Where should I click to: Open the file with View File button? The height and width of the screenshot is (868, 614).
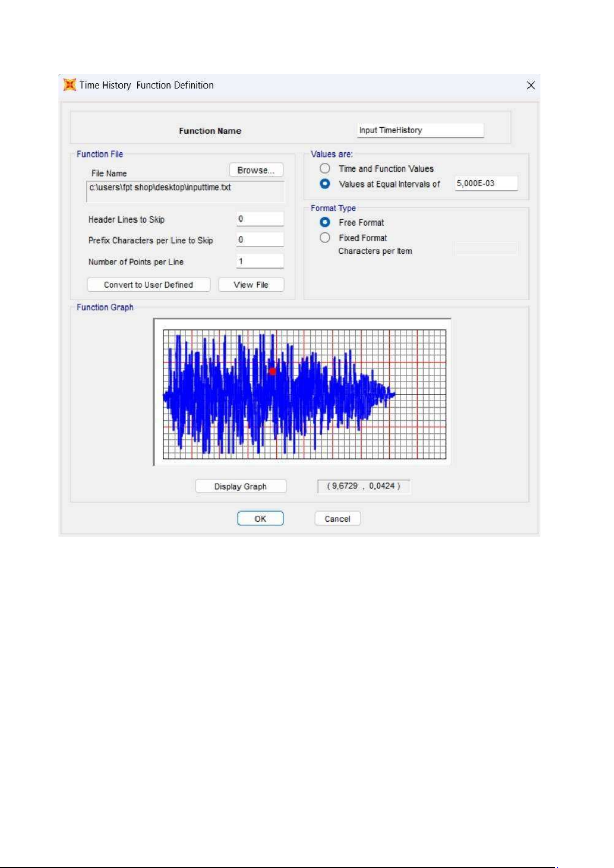point(251,285)
